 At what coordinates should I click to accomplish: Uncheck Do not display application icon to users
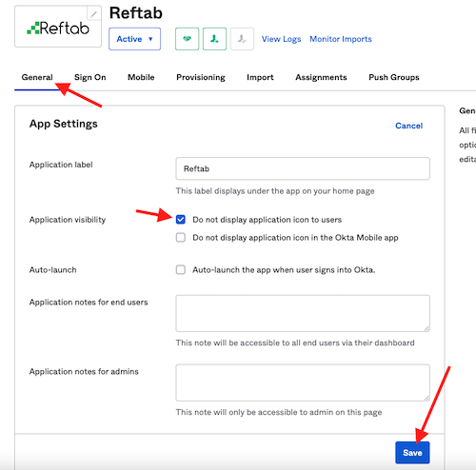pyautogui.click(x=181, y=220)
